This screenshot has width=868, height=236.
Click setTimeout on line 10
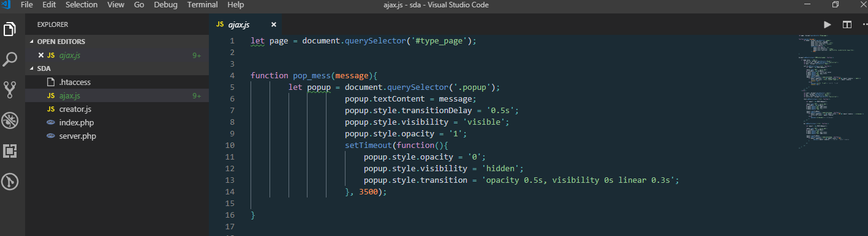pyautogui.click(x=368, y=146)
